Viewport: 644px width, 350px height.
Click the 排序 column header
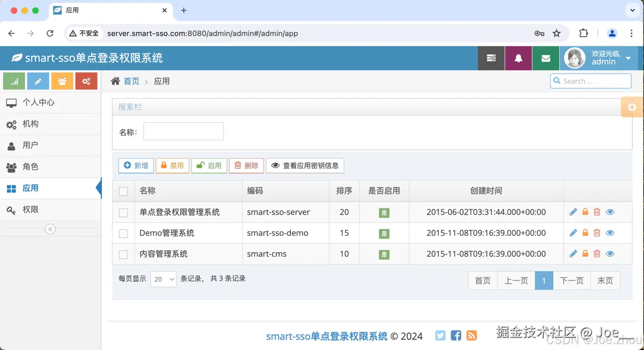click(x=344, y=190)
